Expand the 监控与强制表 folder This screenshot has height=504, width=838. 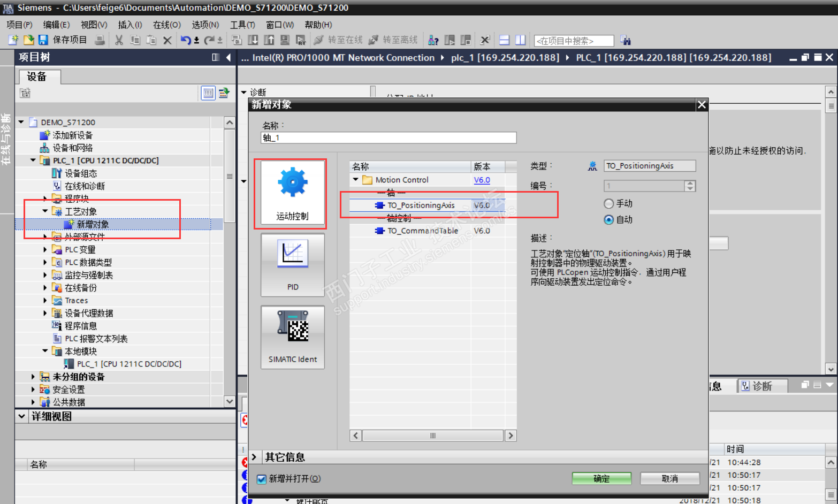tap(45, 275)
